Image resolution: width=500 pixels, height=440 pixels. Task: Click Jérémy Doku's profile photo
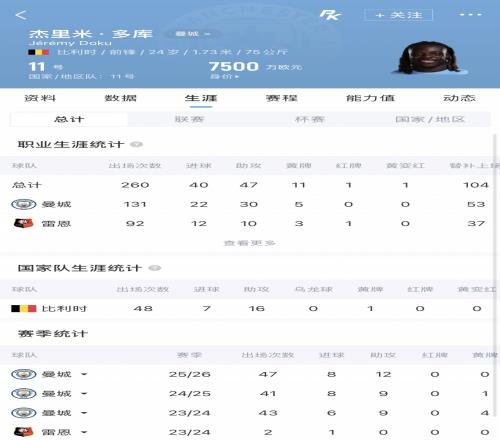429,57
